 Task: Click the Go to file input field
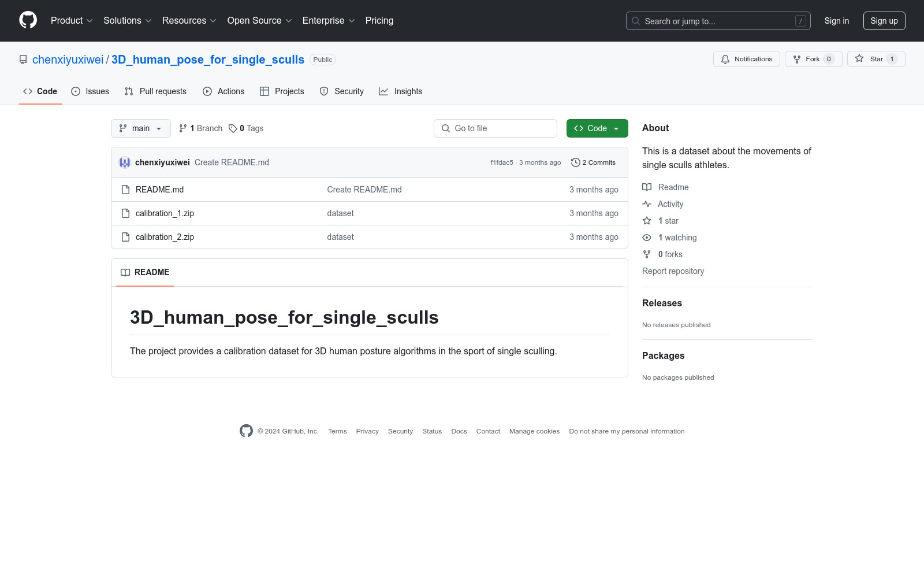(x=495, y=128)
